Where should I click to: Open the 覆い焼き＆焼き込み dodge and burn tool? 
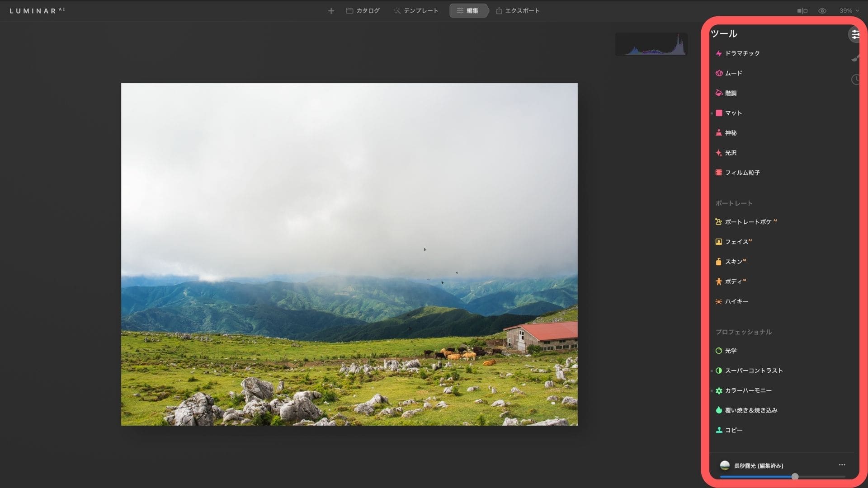750,410
